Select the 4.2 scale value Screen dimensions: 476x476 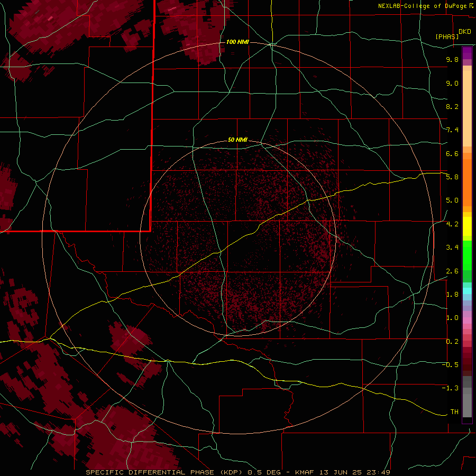coord(452,224)
